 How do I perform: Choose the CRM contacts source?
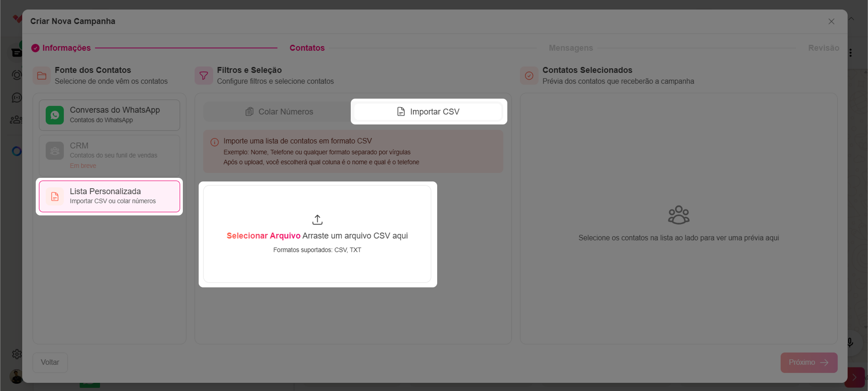point(110,156)
